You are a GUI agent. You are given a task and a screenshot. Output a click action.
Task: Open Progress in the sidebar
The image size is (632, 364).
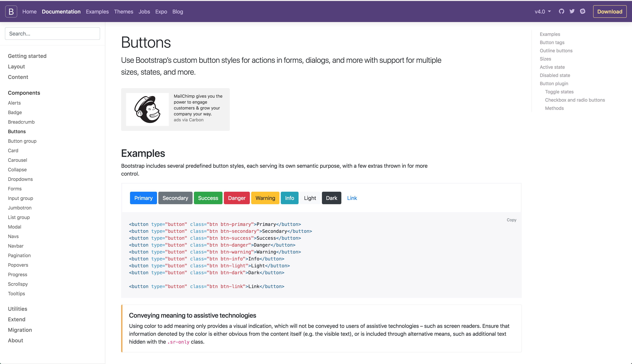[x=17, y=275]
